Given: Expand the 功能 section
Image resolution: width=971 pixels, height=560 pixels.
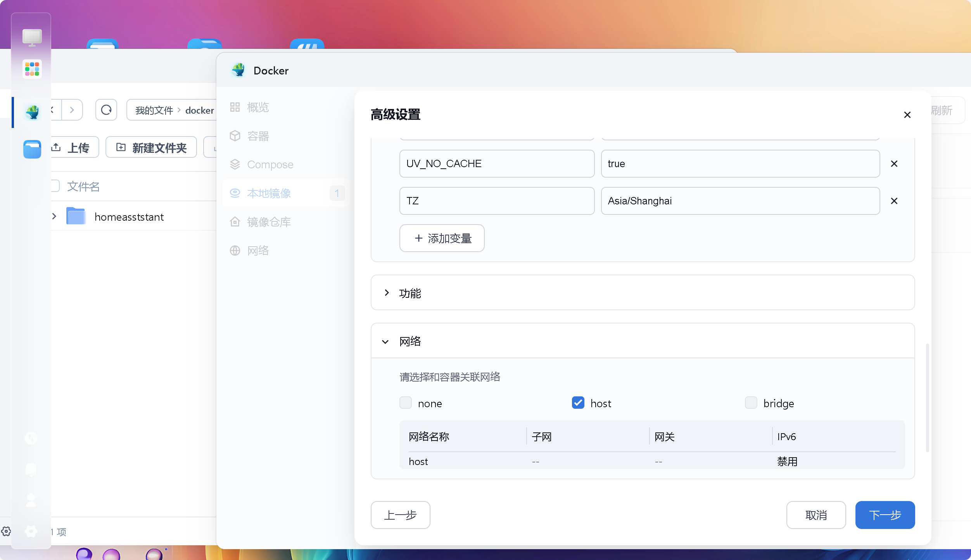Looking at the screenshot, I should pos(643,293).
